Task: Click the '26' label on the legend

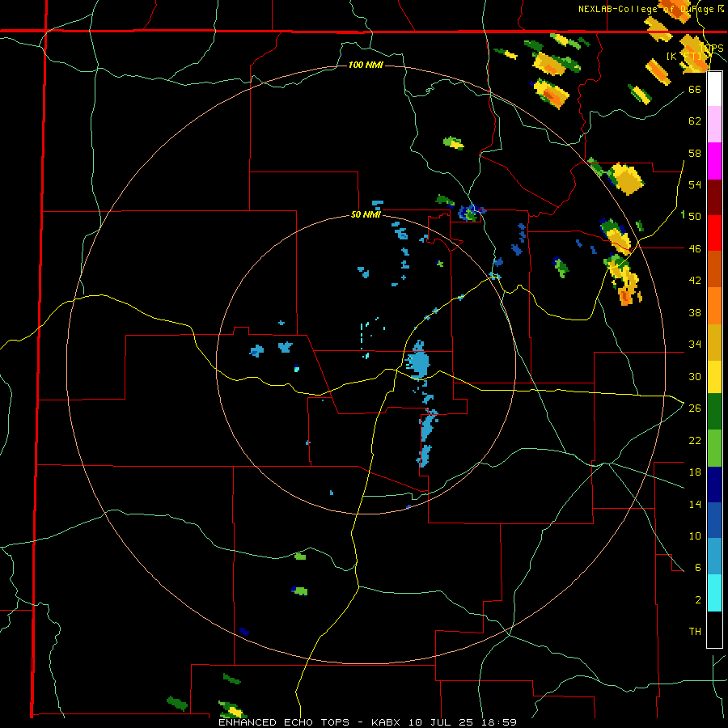Action: click(695, 408)
